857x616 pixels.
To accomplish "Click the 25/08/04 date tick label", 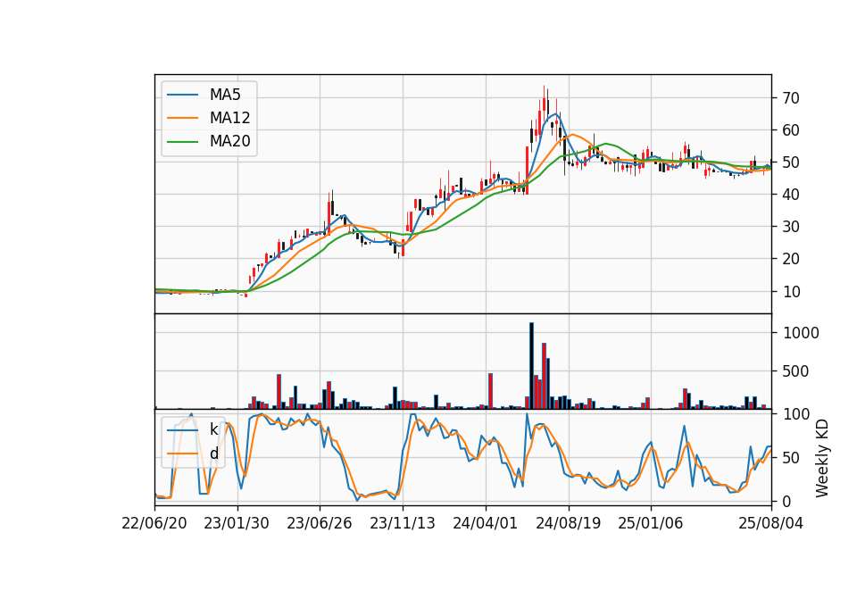I will (x=770, y=523).
